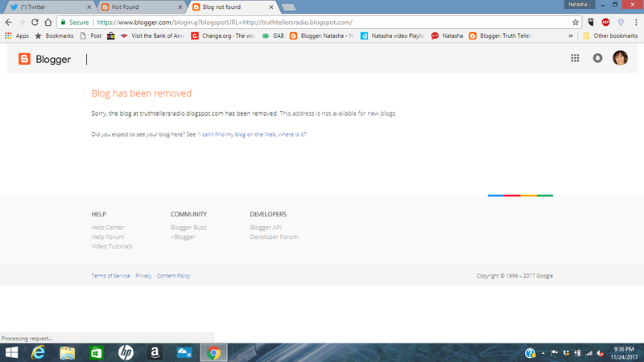Open Internet Explorer from the taskbar
The width and height of the screenshot is (644, 362).
38,352
